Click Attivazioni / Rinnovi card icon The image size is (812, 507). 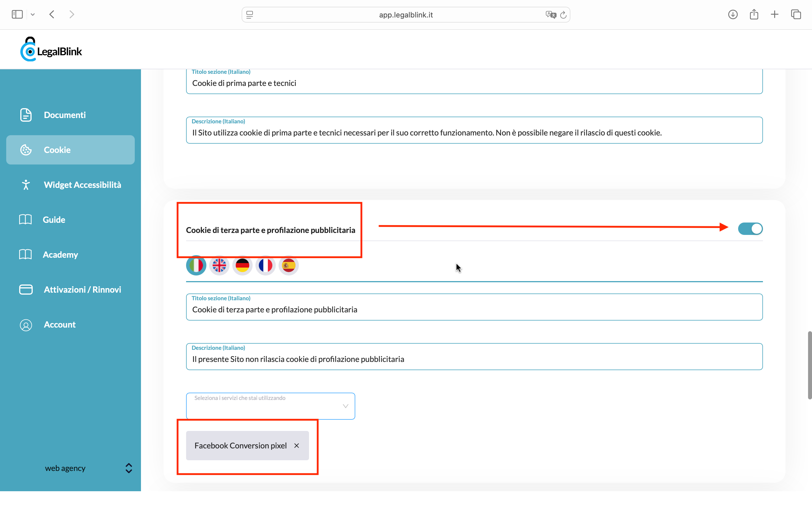coord(26,289)
